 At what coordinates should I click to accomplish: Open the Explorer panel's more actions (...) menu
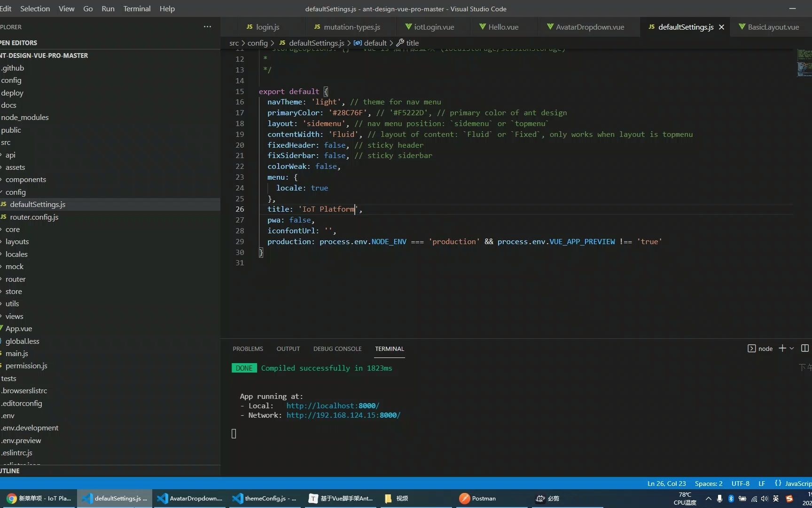click(207, 27)
